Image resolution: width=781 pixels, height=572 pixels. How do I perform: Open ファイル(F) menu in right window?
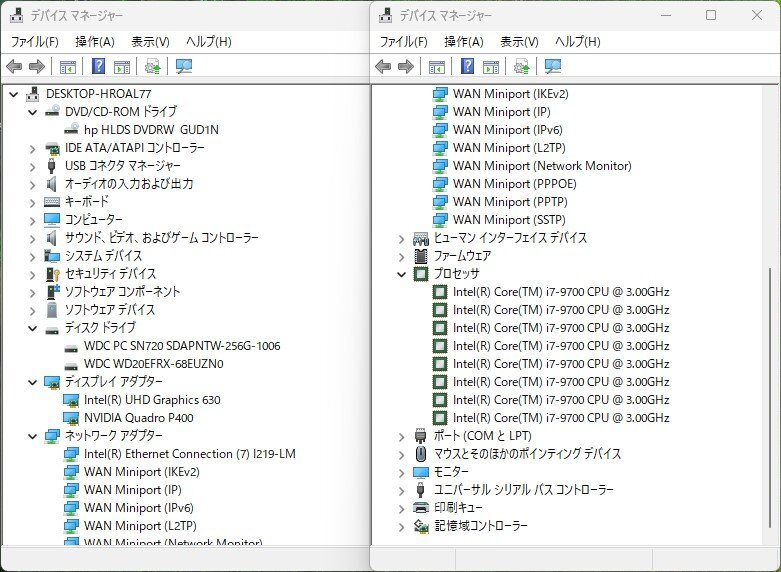click(x=403, y=42)
